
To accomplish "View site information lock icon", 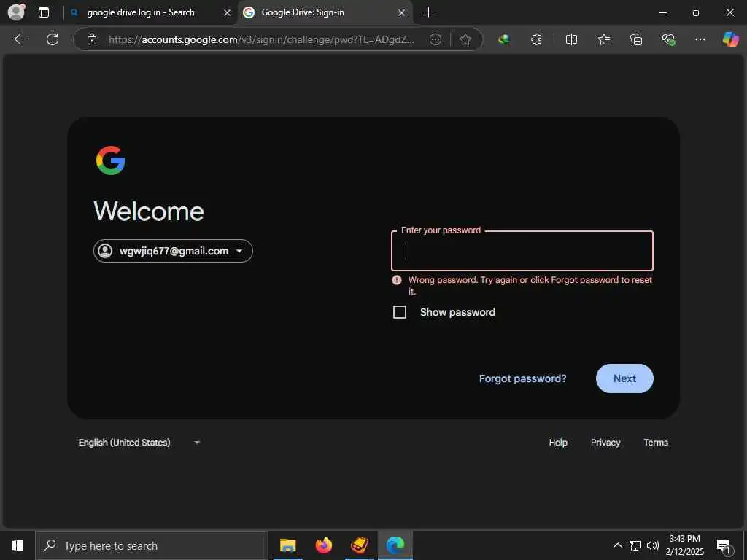I will pyautogui.click(x=92, y=39).
